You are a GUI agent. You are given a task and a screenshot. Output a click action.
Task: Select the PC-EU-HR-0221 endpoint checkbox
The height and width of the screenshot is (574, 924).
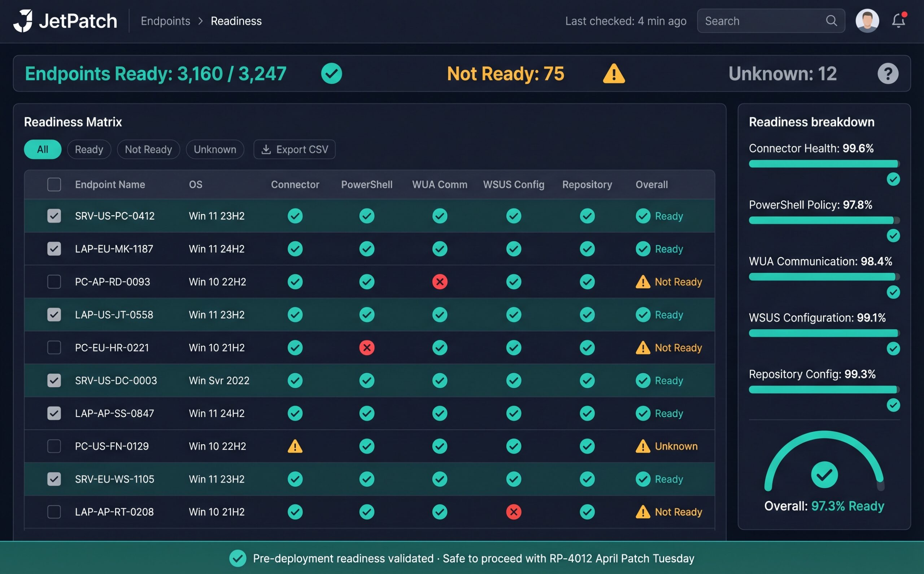pyautogui.click(x=55, y=347)
